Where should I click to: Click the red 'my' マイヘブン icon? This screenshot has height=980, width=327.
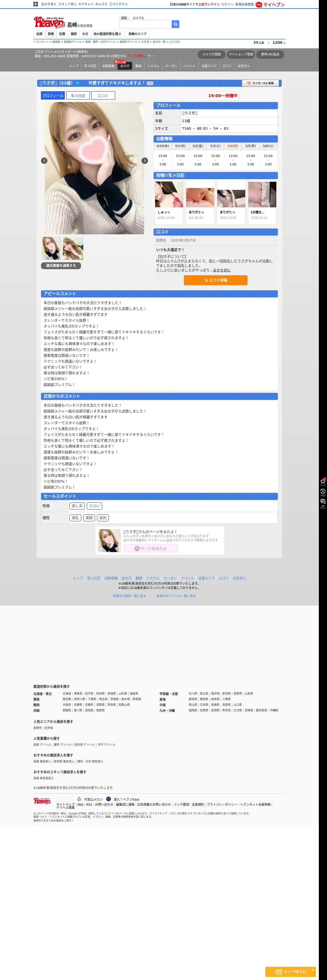[x=259, y=5]
